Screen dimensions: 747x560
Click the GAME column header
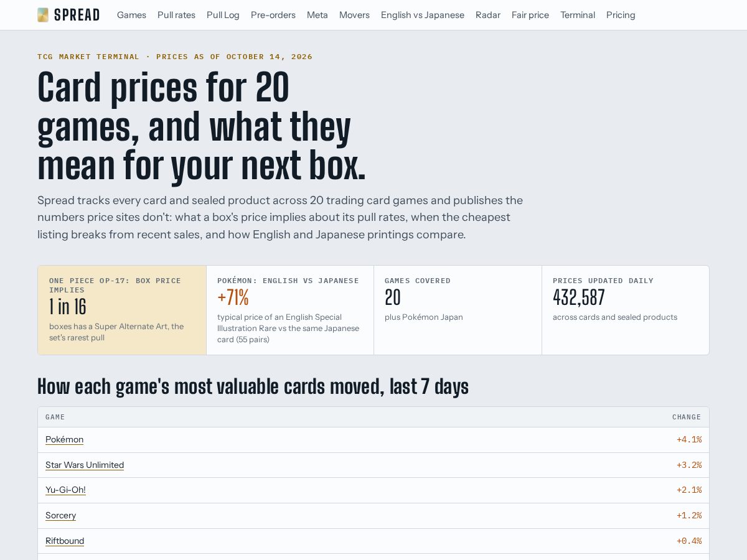click(x=55, y=417)
